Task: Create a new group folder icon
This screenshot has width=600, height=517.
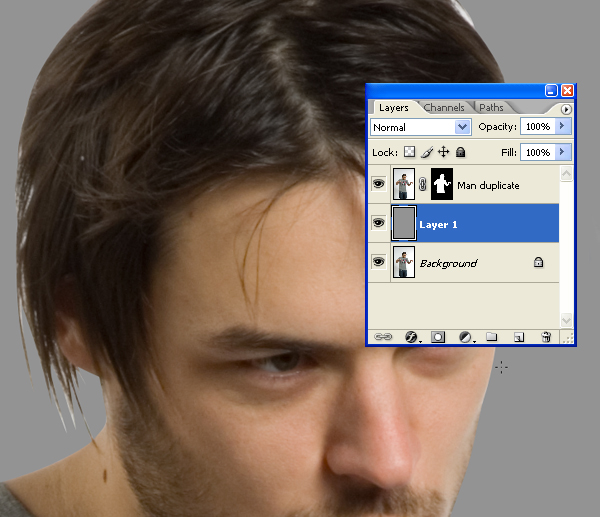Action: (x=492, y=337)
